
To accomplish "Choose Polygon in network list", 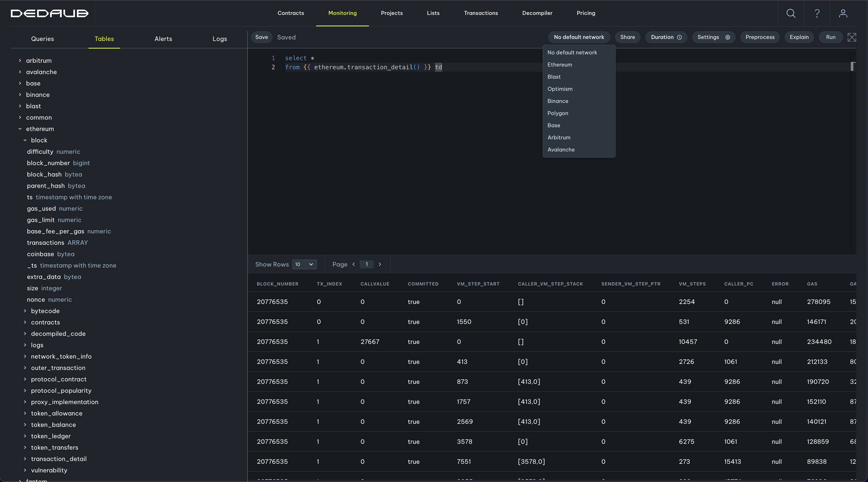I will click(x=557, y=113).
